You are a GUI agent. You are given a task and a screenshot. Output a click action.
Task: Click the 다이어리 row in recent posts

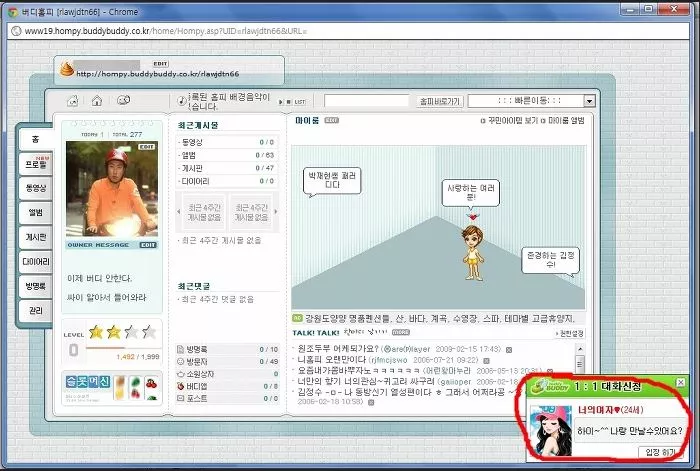[227, 181]
